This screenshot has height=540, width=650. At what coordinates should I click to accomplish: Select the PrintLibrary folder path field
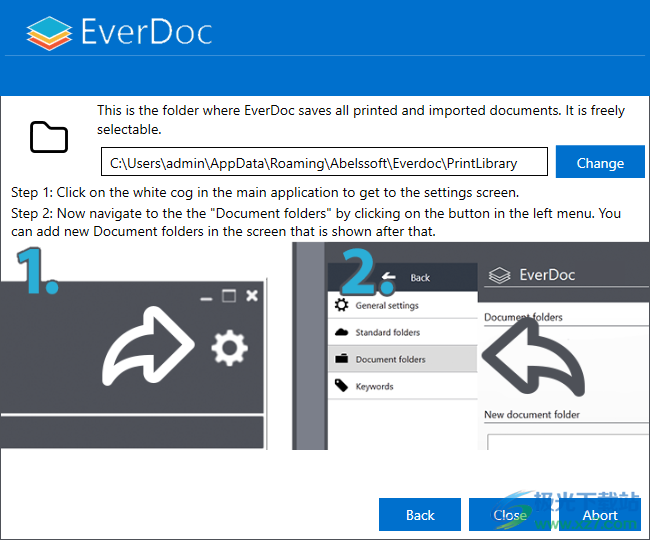click(324, 162)
